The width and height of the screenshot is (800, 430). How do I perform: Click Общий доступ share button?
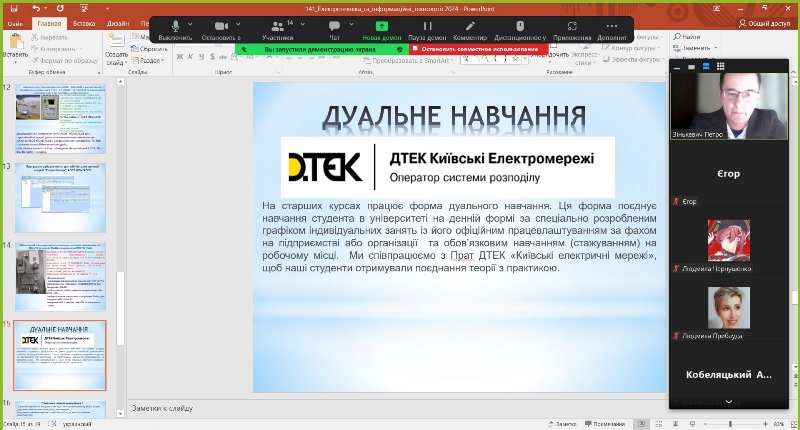(764, 23)
